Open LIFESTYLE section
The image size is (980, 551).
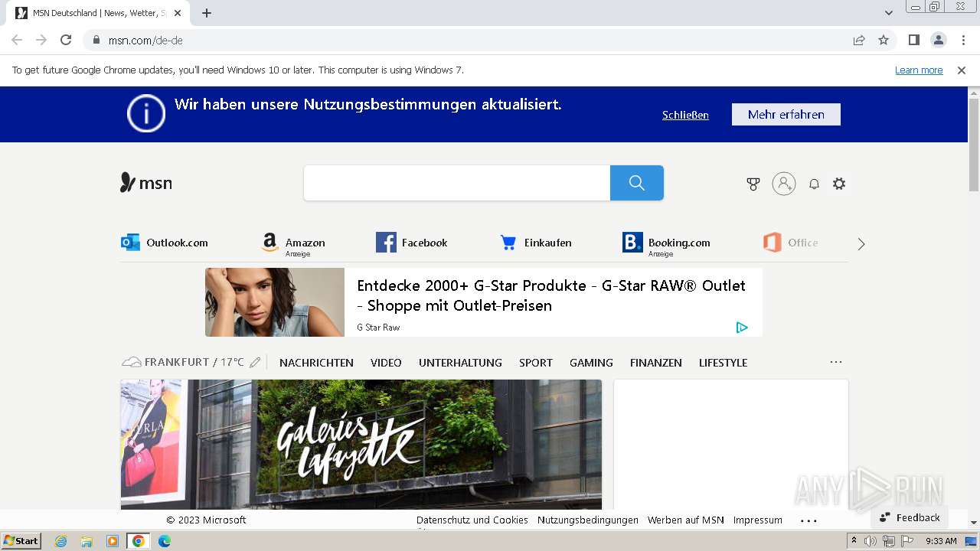click(x=723, y=363)
